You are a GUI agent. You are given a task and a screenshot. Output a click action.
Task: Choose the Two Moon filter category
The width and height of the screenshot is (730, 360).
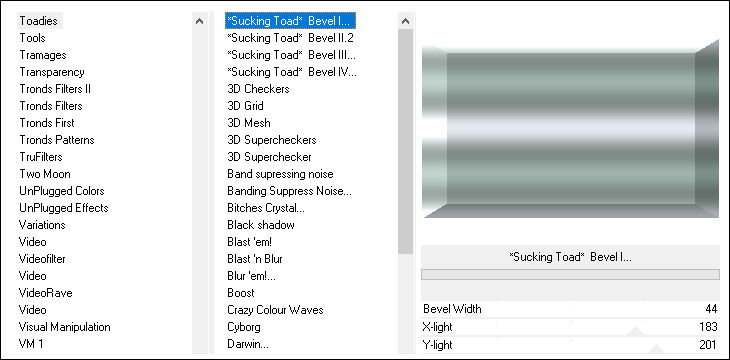click(45, 174)
